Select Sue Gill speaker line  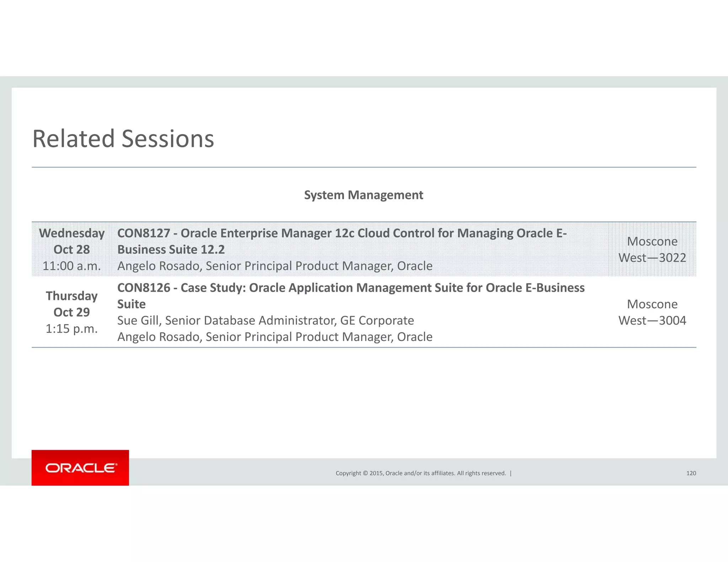click(x=266, y=320)
